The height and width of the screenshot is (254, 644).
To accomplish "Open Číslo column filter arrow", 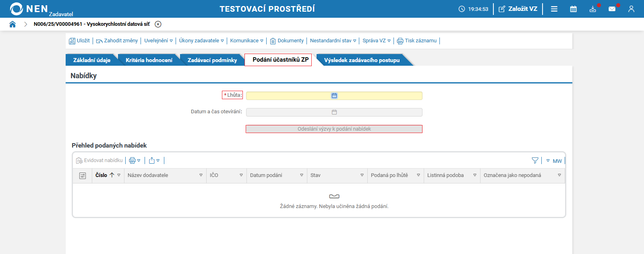I will coord(119,175).
